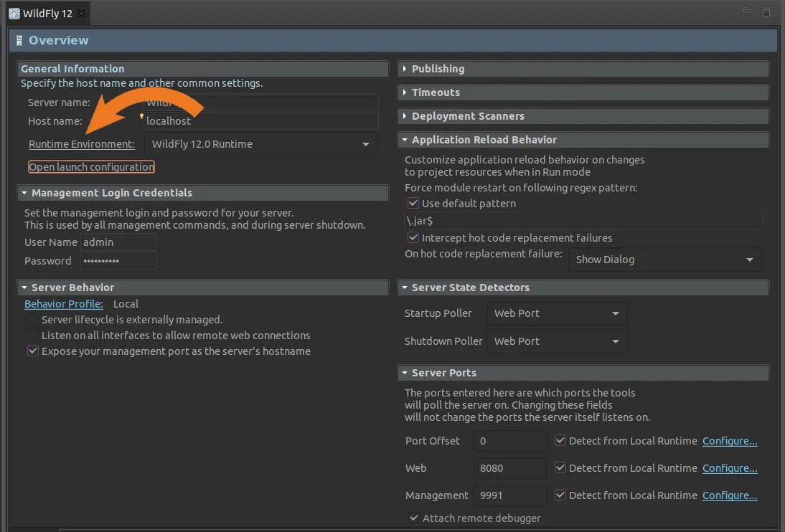Click the Behavior Profile link
This screenshot has width=785, height=532.
point(63,304)
